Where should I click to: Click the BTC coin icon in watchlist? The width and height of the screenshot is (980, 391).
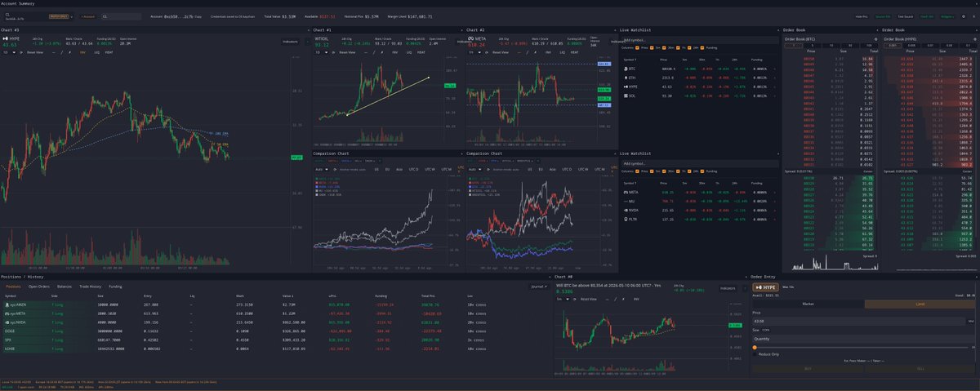pyautogui.click(x=626, y=69)
